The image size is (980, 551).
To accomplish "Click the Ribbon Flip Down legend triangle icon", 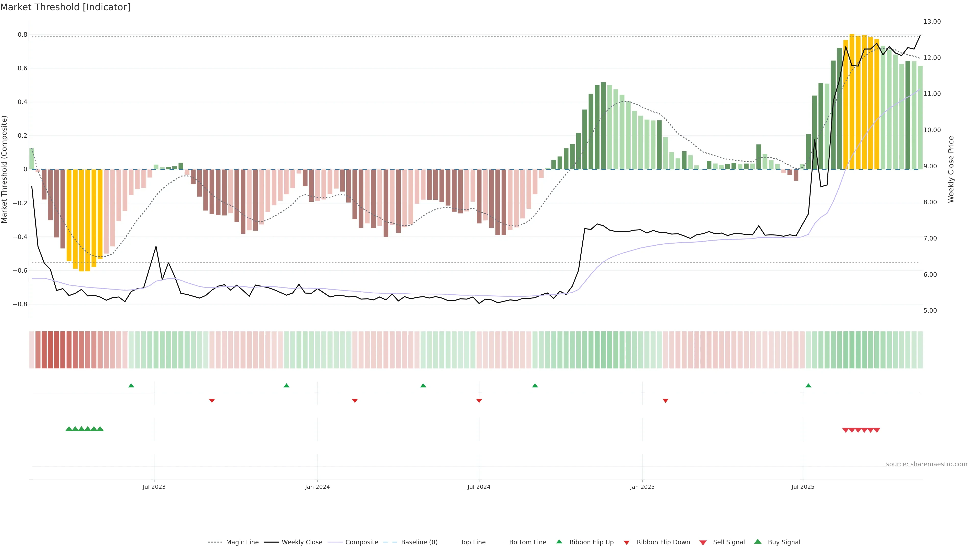I will (x=626, y=543).
